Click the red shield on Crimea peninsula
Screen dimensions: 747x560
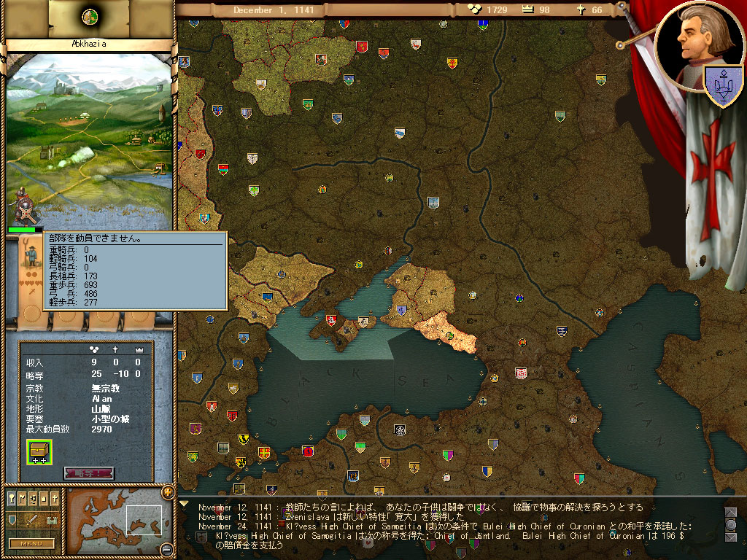point(331,320)
